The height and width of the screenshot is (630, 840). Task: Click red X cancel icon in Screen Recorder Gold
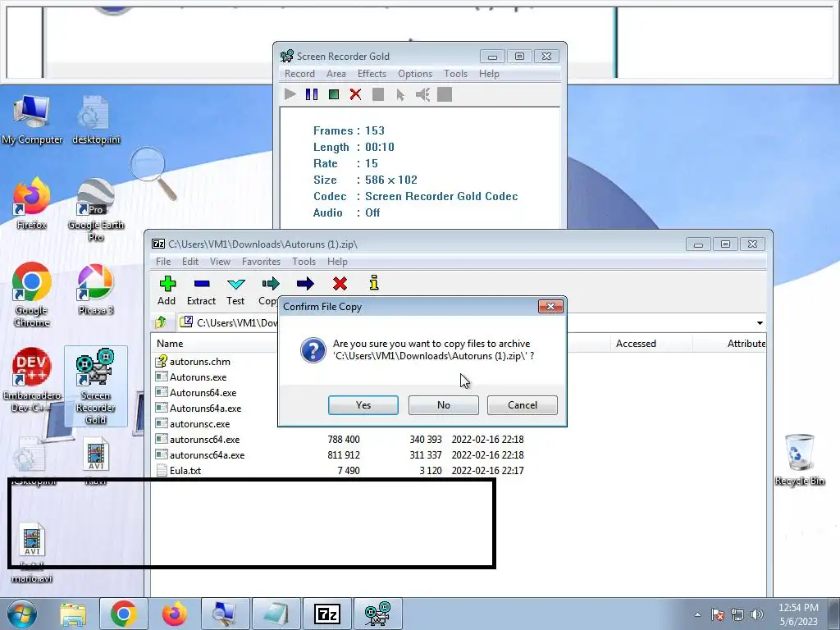(x=355, y=94)
